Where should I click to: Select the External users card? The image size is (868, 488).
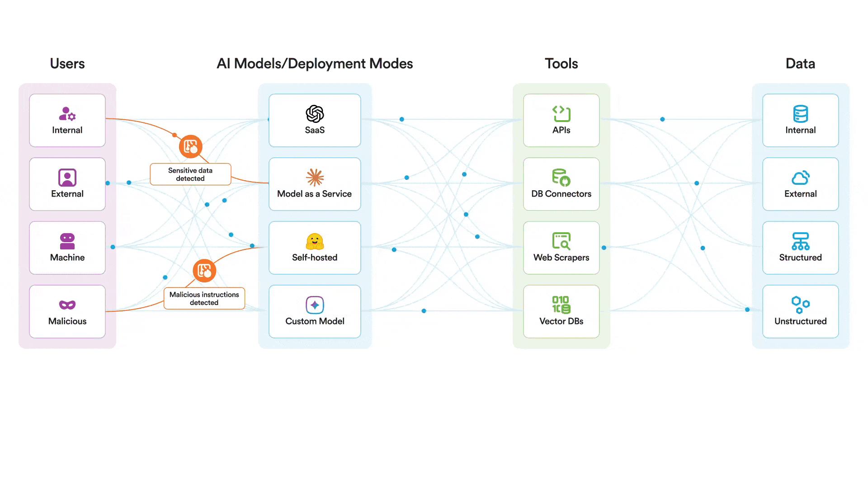pos(67,184)
